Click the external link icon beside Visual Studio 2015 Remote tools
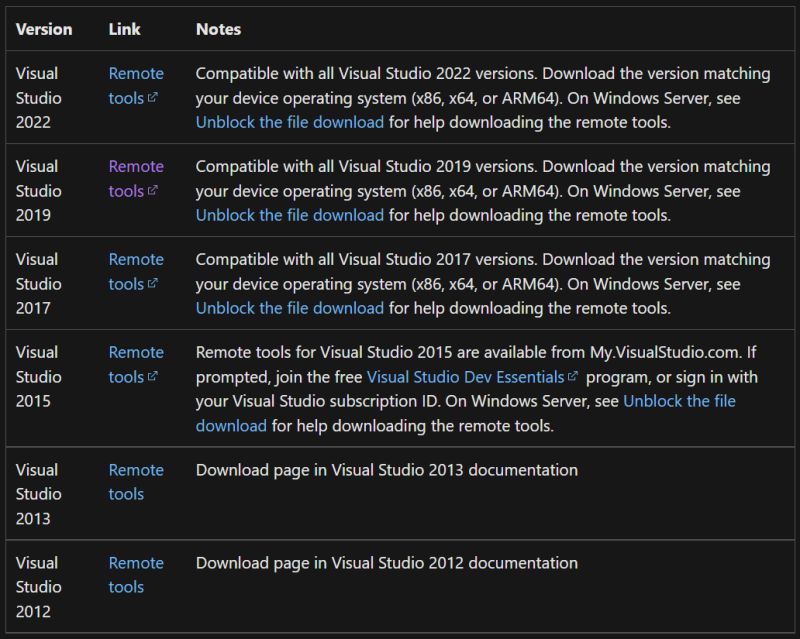Image resolution: width=800 pixels, height=639 pixels. click(x=155, y=377)
